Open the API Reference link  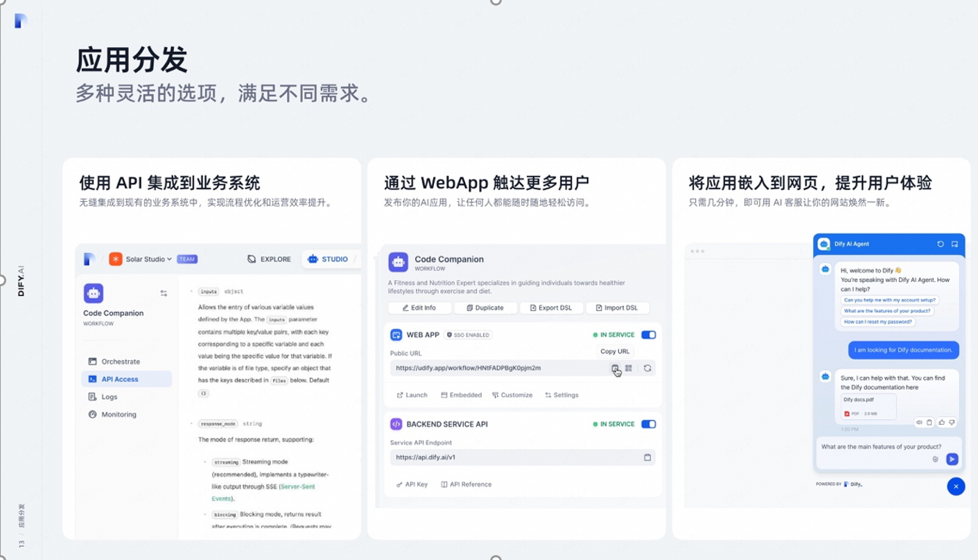466,484
